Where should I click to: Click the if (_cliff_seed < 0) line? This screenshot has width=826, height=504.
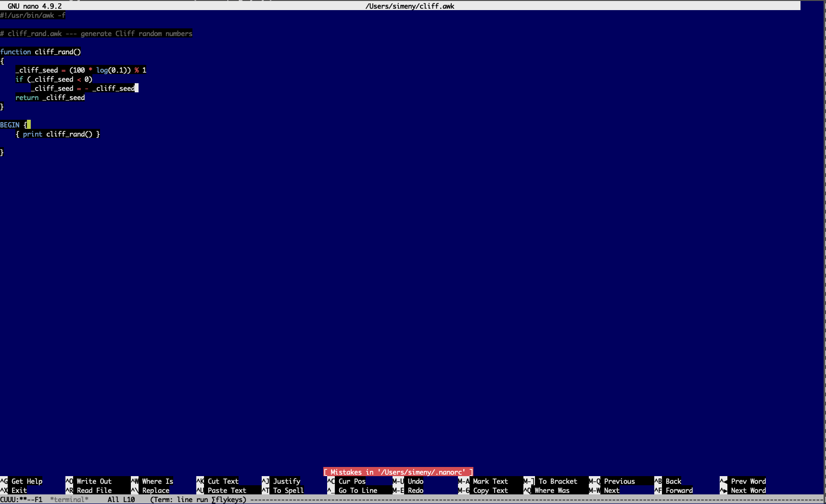coord(54,79)
